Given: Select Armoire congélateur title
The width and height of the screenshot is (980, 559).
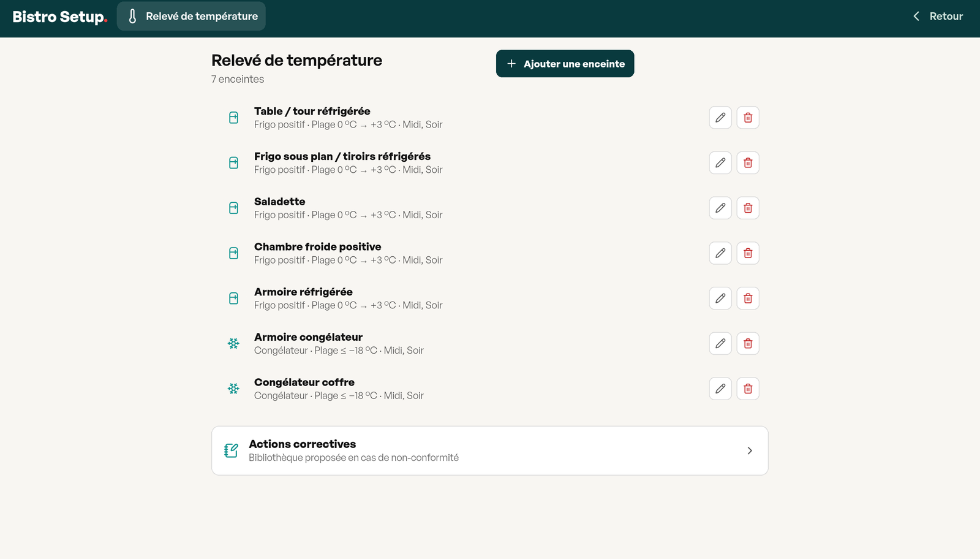Looking at the screenshot, I should pyautogui.click(x=308, y=337).
